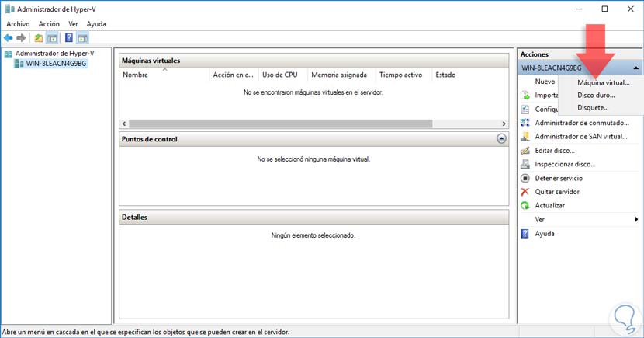Open the Nuevo action in Acciones
Image resolution: width=644 pixels, height=338 pixels.
(x=545, y=82)
